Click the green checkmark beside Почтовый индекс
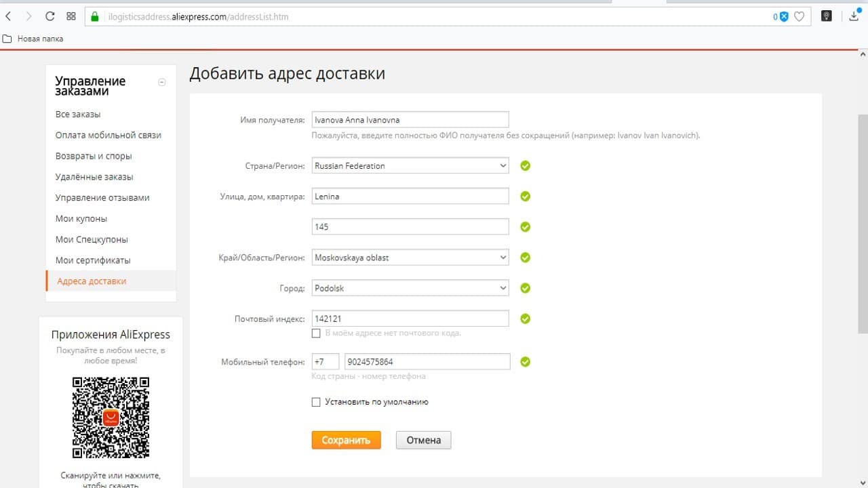The height and width of the screenshot is (488, 868). (x=525, y=319)
